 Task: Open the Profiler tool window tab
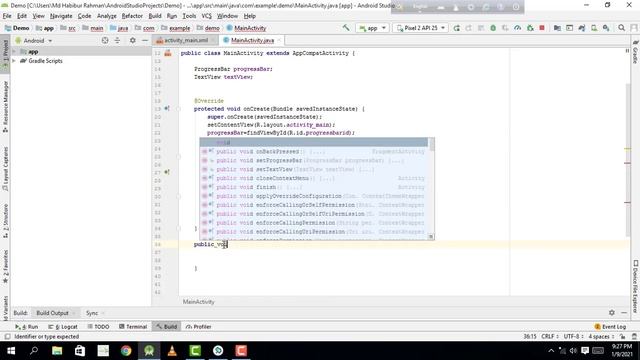198,327
